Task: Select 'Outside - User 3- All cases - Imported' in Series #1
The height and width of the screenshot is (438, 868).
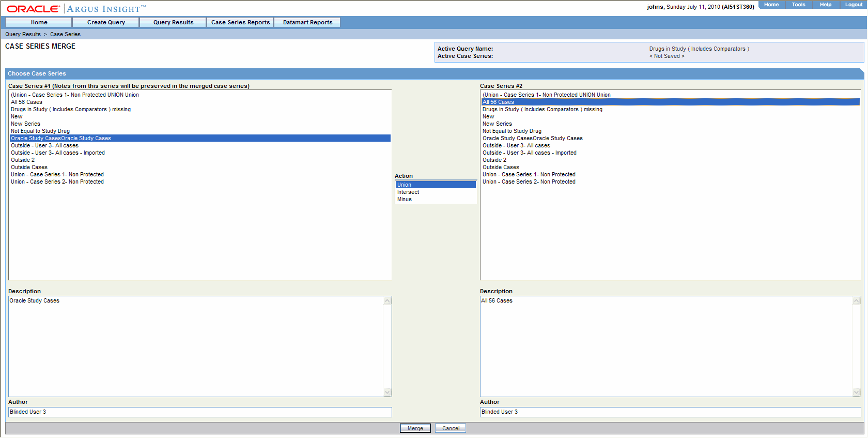Action: 200,153
